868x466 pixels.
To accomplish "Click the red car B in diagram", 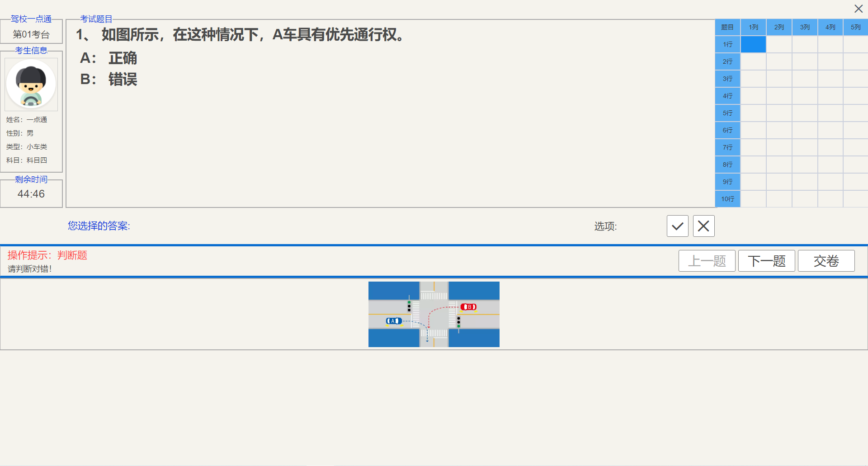I will tap(468, 307).
